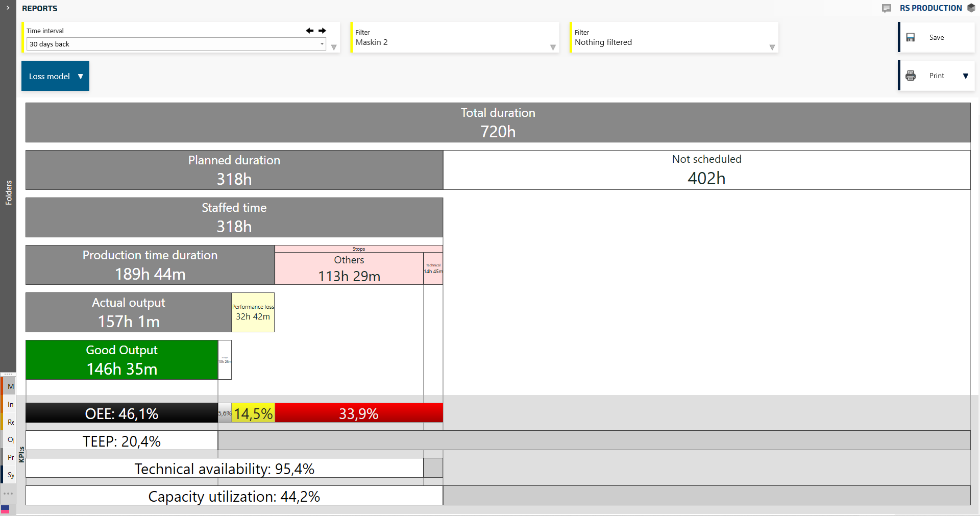Click the back arrow for time interval
The width and height of the screenshot is (980, 516).
tap(309, 31)
